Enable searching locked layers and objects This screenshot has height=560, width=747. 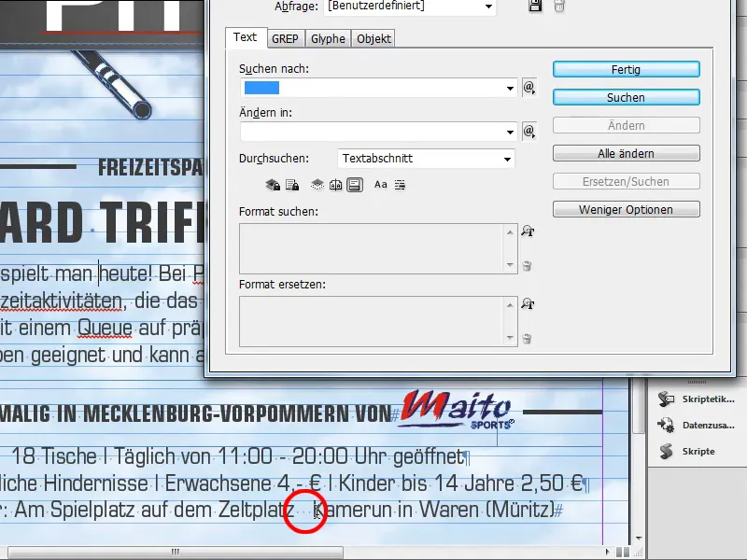tap(272, 184)
